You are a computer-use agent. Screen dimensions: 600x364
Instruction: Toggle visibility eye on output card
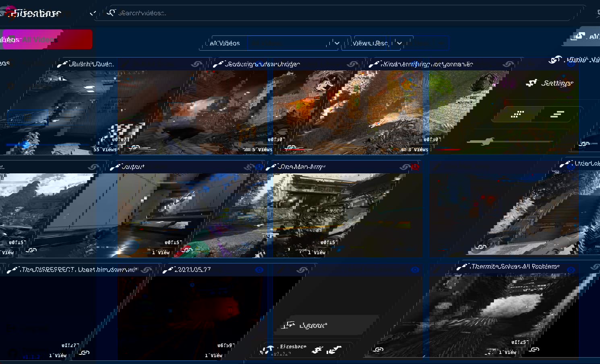(249, 167)
